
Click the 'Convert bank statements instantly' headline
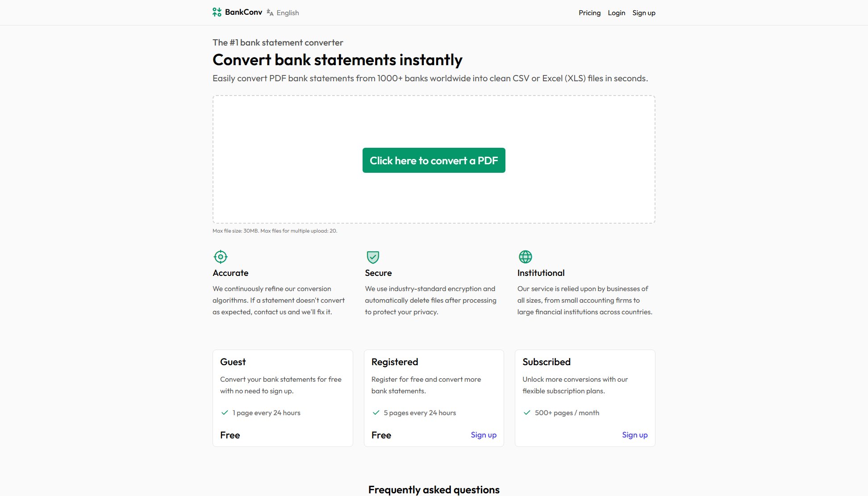338,59
